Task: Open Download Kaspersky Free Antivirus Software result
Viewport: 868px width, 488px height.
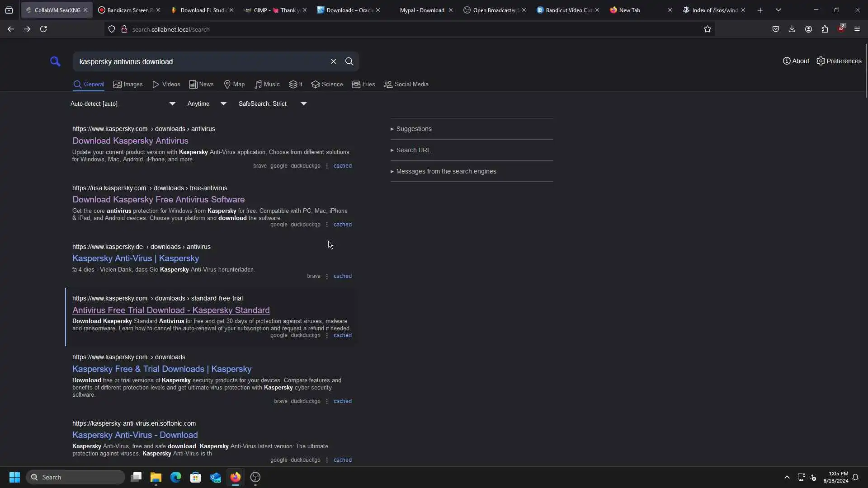Action: click(158, 199)
